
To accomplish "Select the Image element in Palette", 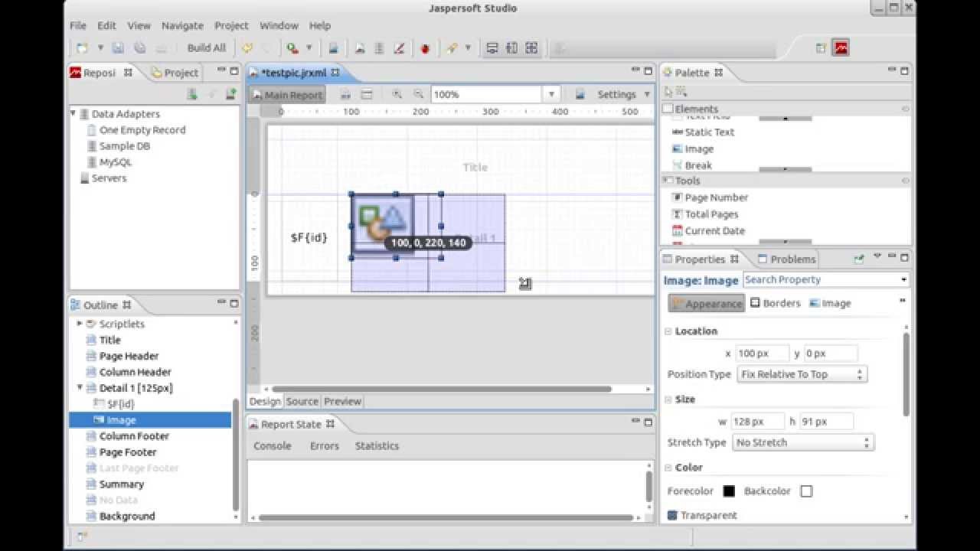I will click(692, 149).
